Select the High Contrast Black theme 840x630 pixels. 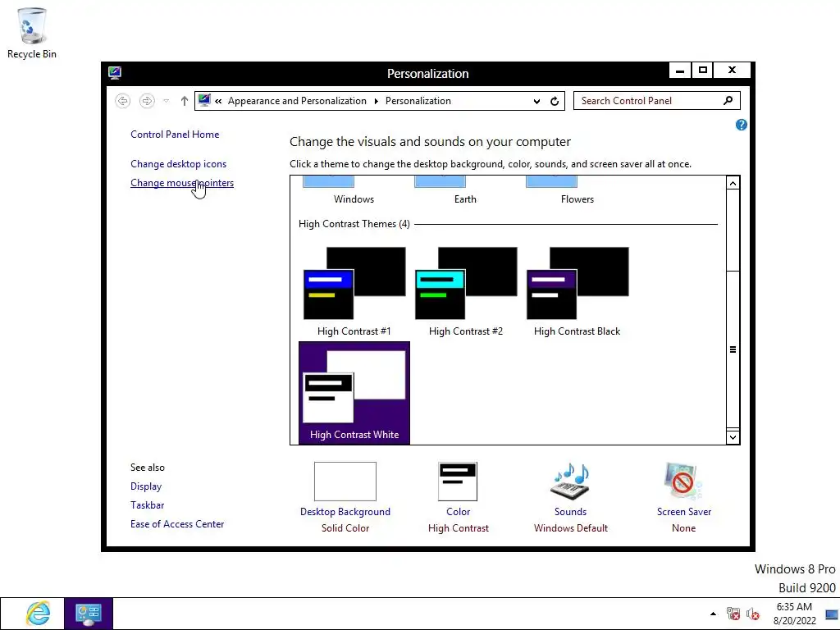[x=577, y=291]
